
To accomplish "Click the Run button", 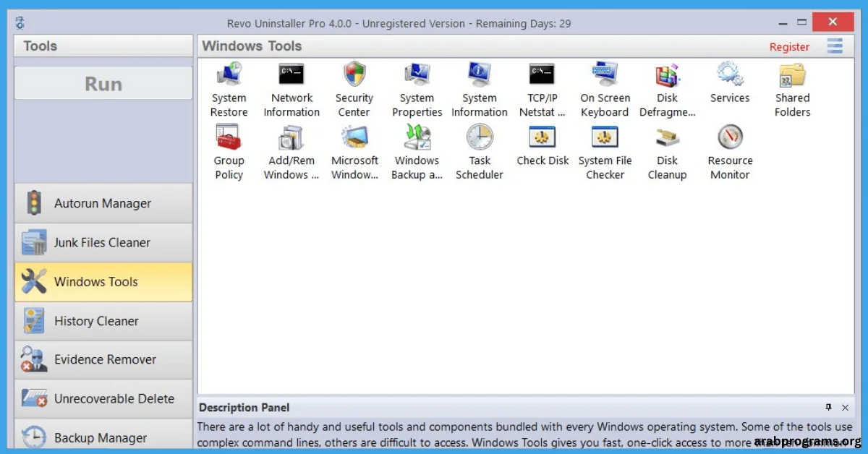I will (103, 83).
